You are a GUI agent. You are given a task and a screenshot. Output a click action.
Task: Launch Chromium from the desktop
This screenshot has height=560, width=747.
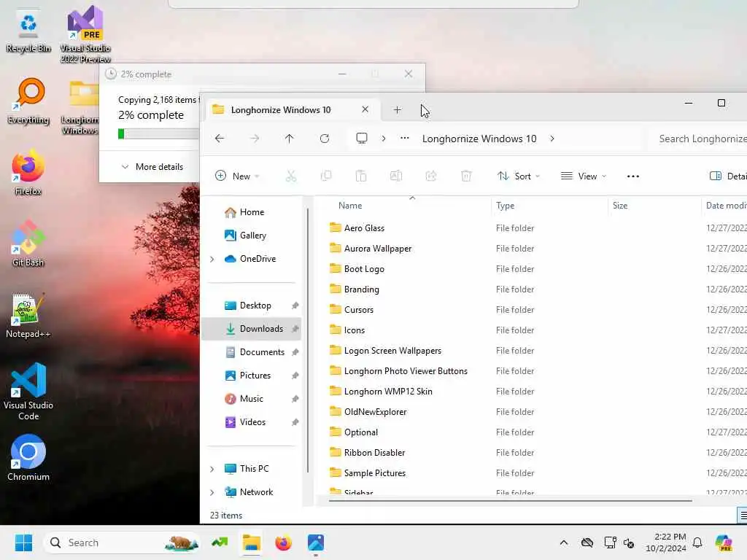coord(28,458)
